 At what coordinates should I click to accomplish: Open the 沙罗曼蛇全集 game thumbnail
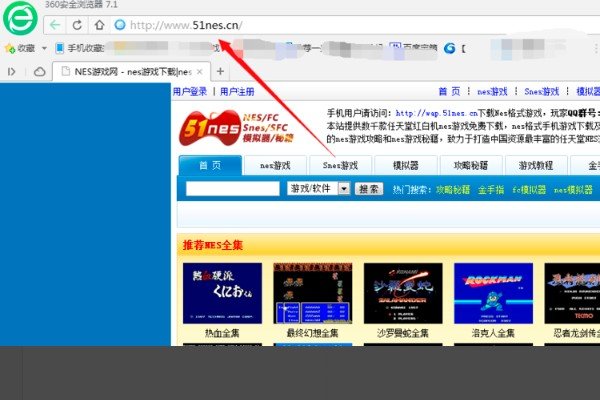click(403, 293)
